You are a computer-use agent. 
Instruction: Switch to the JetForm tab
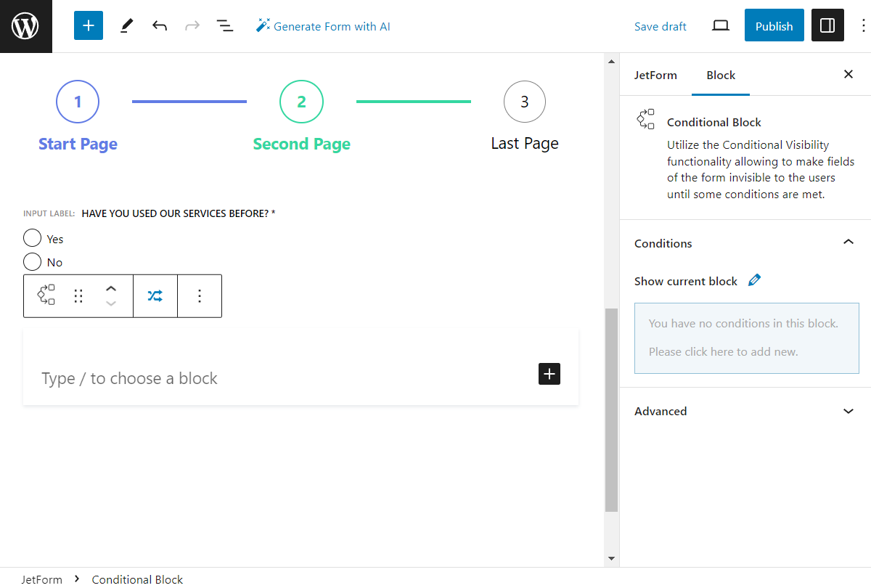point(656,75)
